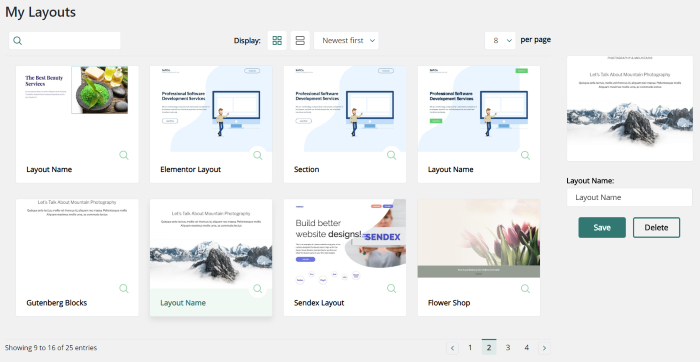The width and height of the screenshot is (700, 362).
Task: Click the Sendex Layout title text
Action: tap(319, 303)
